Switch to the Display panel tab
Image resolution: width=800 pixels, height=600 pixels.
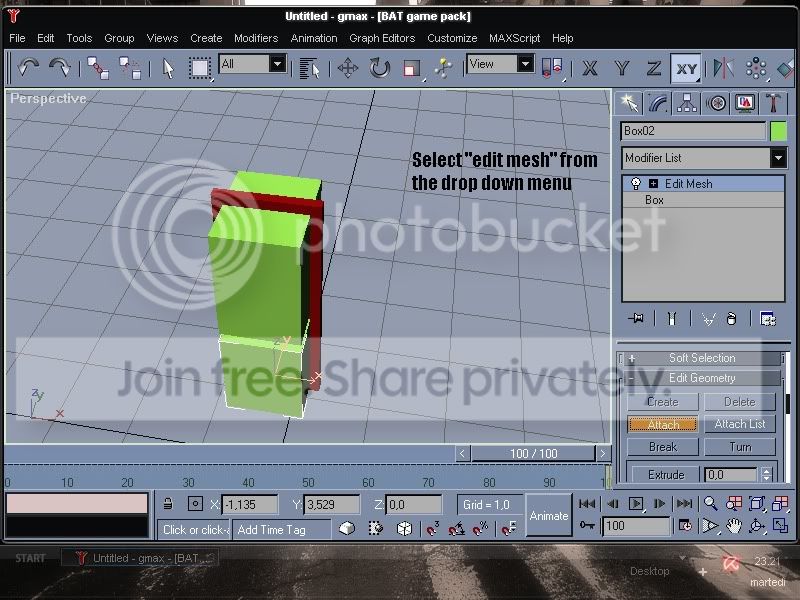pos(745,103)
